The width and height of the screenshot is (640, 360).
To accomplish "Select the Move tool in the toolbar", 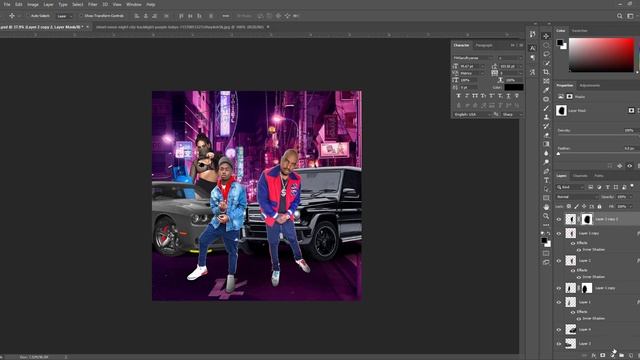I will pos(546,36).
